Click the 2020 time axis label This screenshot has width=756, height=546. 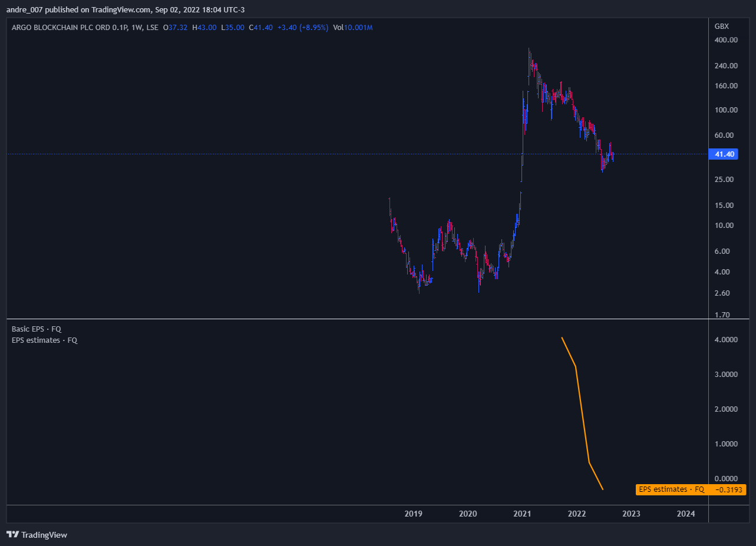coord(468,514)
